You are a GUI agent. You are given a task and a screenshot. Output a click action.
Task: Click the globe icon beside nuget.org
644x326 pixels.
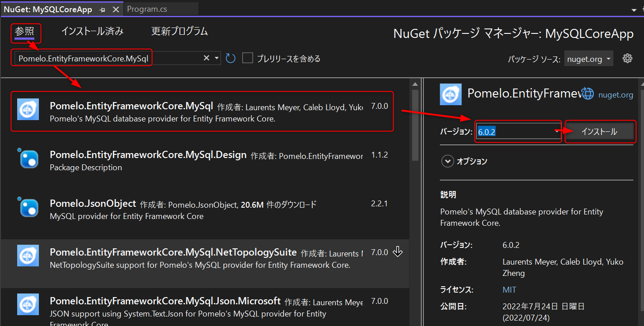click(587, 93)
